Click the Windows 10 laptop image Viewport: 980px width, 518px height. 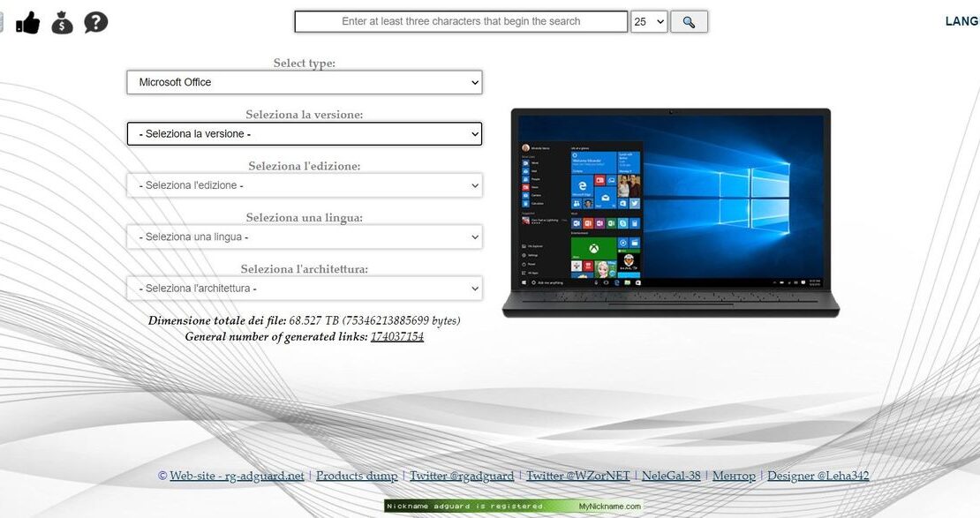pyautogui.click(x=671, y=213)
